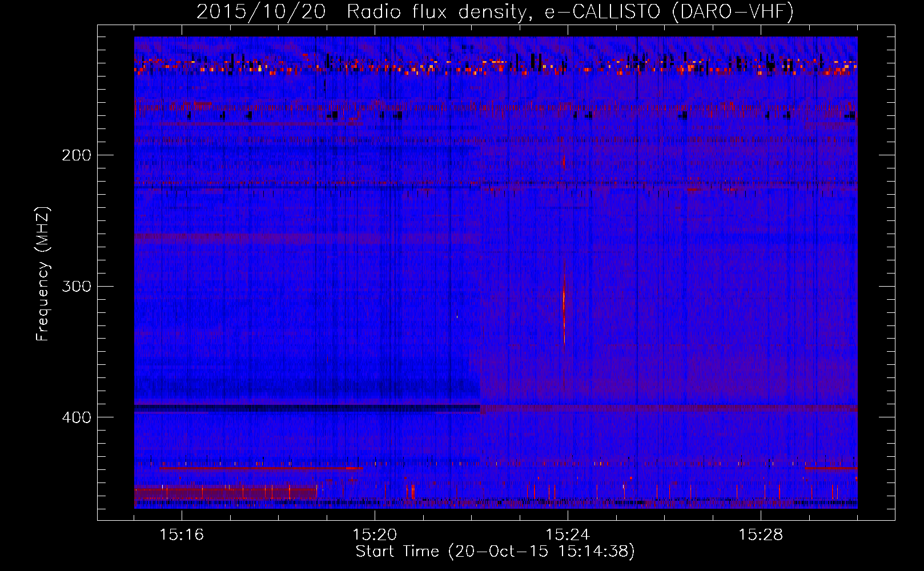Click the 400 MHz tick label
924x571 pixels.
pos(77,417)
